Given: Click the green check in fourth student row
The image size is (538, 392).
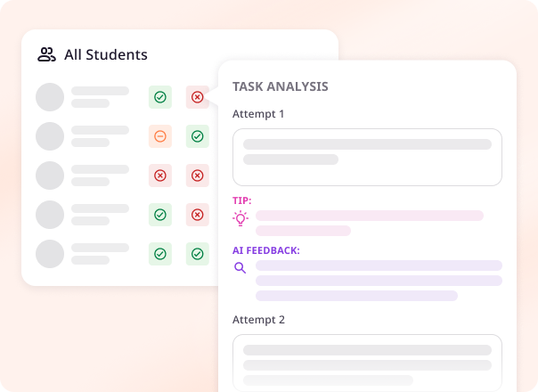Looking at the screenshot, I should coord(160,215).
